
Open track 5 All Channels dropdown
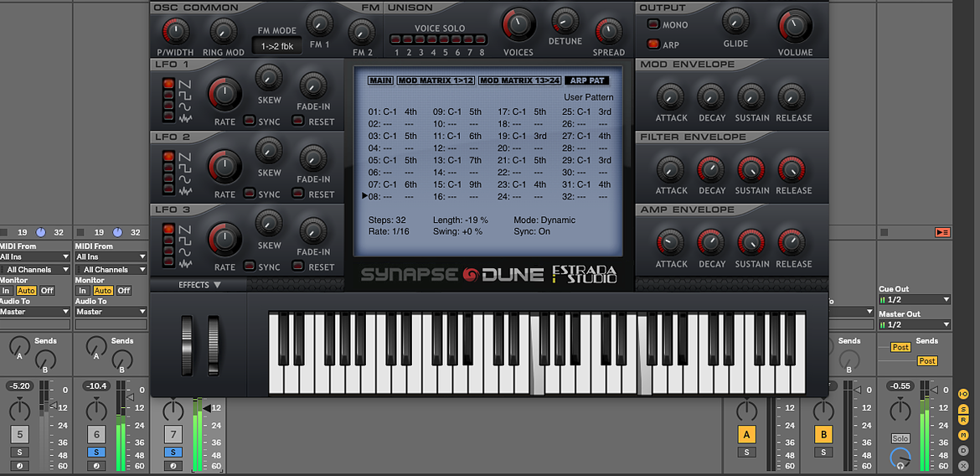pos(34,270)
